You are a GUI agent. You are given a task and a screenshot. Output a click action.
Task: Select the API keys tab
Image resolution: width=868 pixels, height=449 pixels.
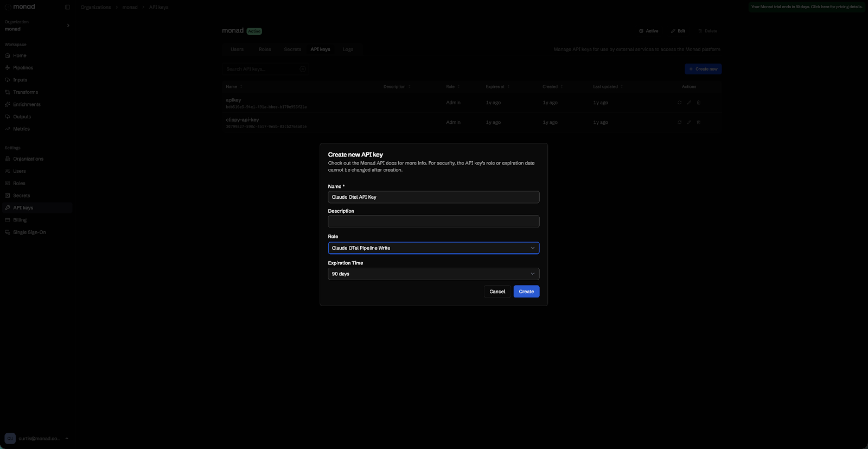pyautogui.click(x=320, y=49)
